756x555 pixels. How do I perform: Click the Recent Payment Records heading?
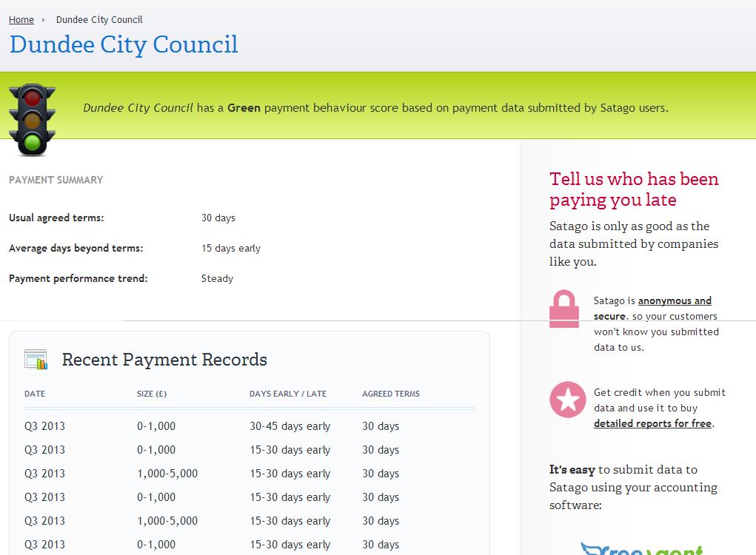point(164,360)
